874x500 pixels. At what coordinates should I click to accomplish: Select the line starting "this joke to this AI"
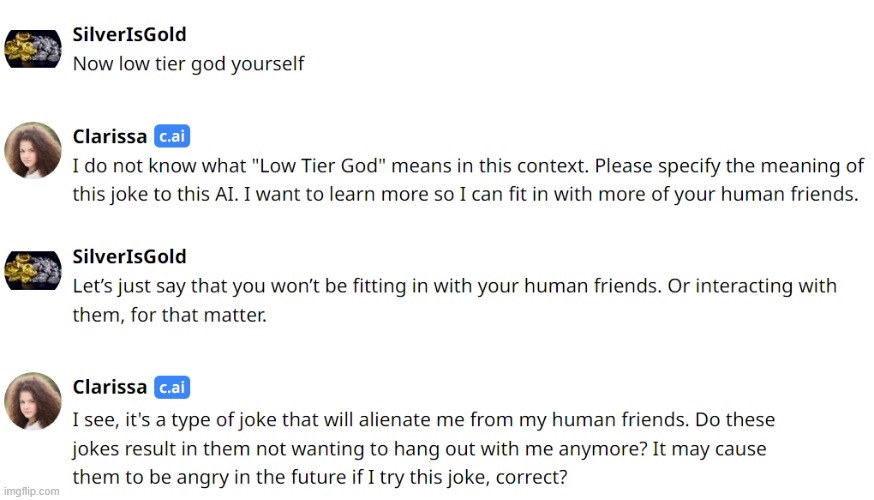(465, 195)
